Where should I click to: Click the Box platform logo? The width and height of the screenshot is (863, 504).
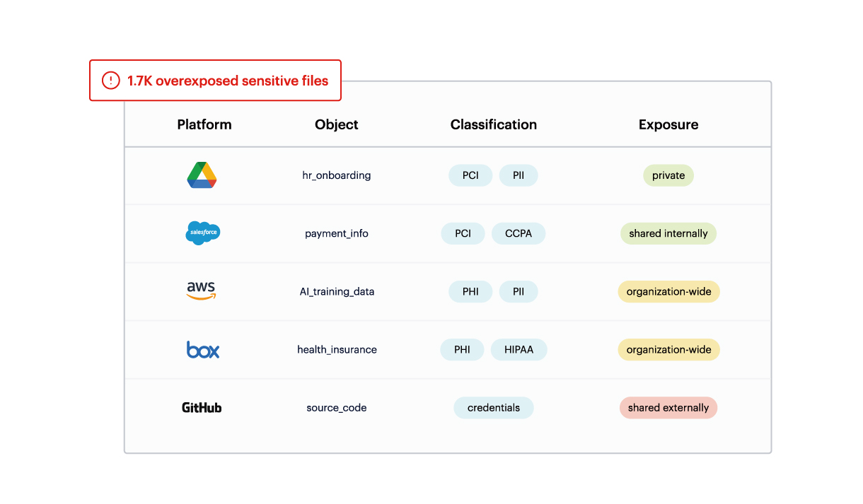(203, 349)
